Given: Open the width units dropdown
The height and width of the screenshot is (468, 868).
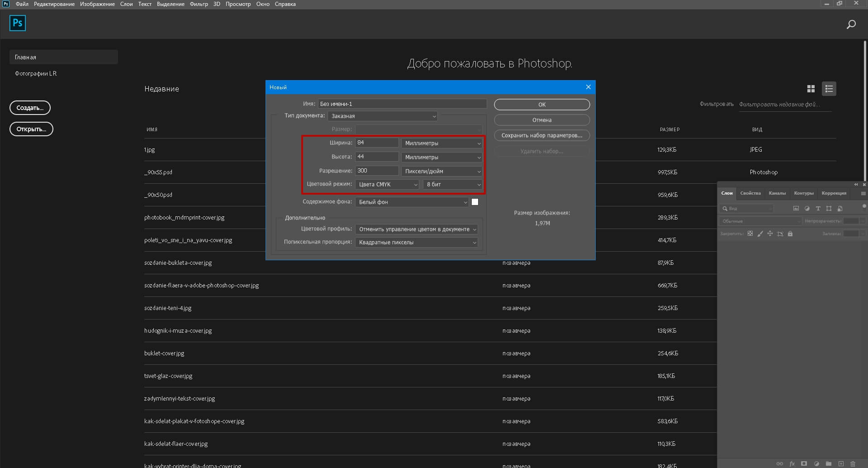Looking at the screenshot, I should click(x=442, y=143).
